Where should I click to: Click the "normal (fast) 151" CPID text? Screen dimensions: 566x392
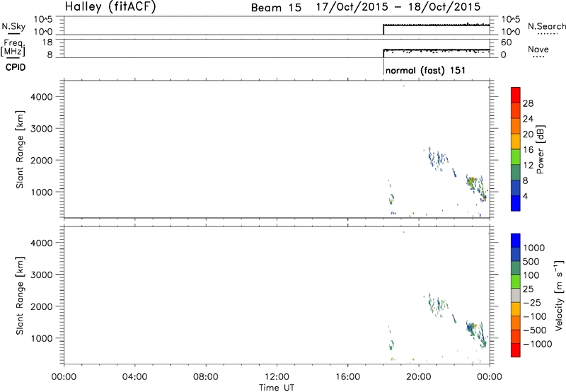pos(425,70)
